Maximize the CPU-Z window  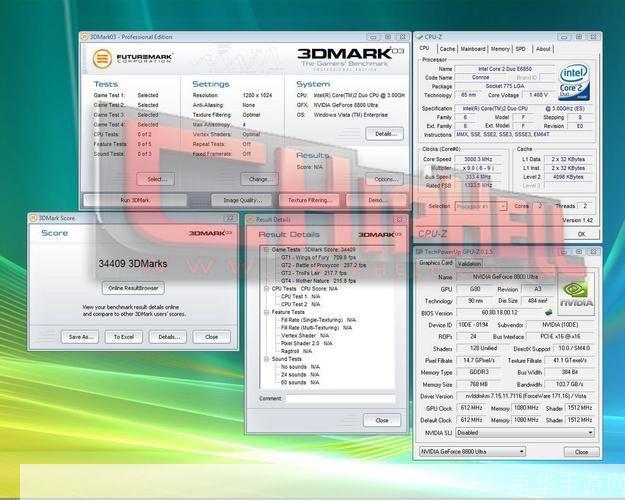(579, 37)
